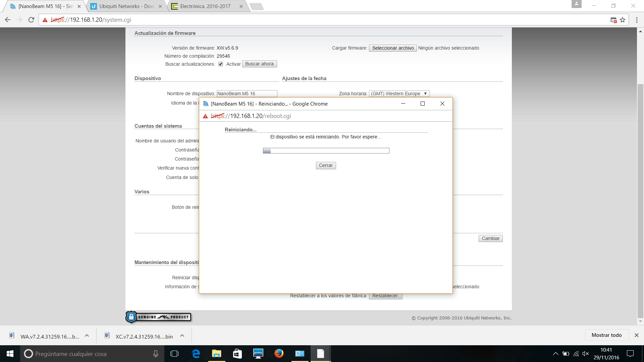Open the Action Center notifications icon
Screen dimensions: 644x362
click(x=630, y=354)
